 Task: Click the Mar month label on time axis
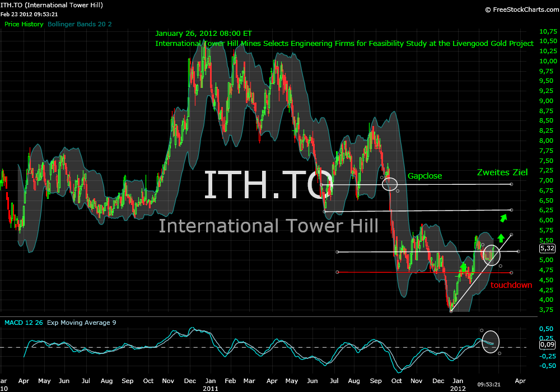click(x=249, y=381)
